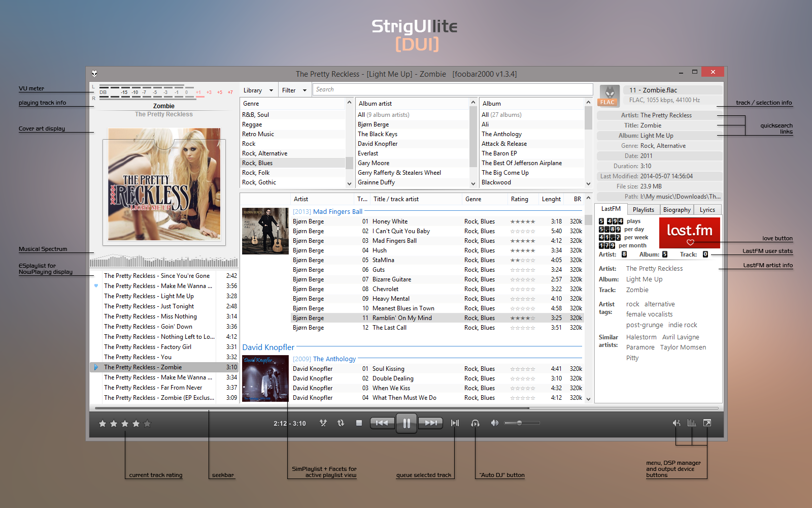
Task: Set current track rating to three stars
Action: pyautogui.click(x=125, y=424)
